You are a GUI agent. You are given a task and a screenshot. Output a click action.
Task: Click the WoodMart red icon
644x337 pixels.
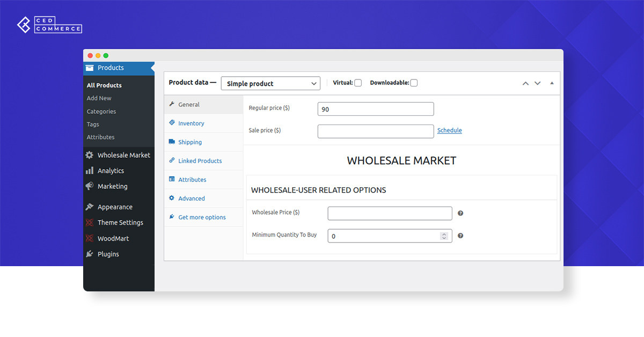89,238
